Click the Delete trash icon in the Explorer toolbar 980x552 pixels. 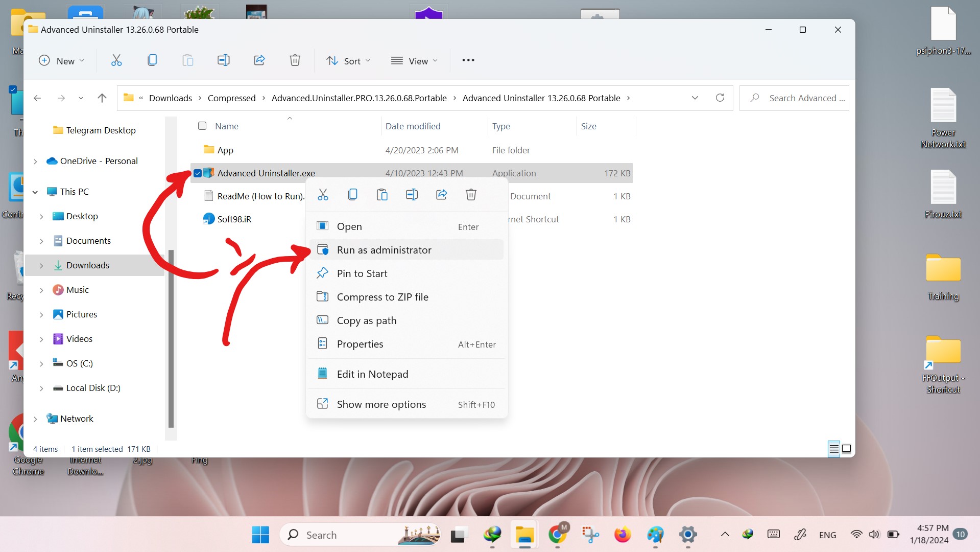click(295, 61)
